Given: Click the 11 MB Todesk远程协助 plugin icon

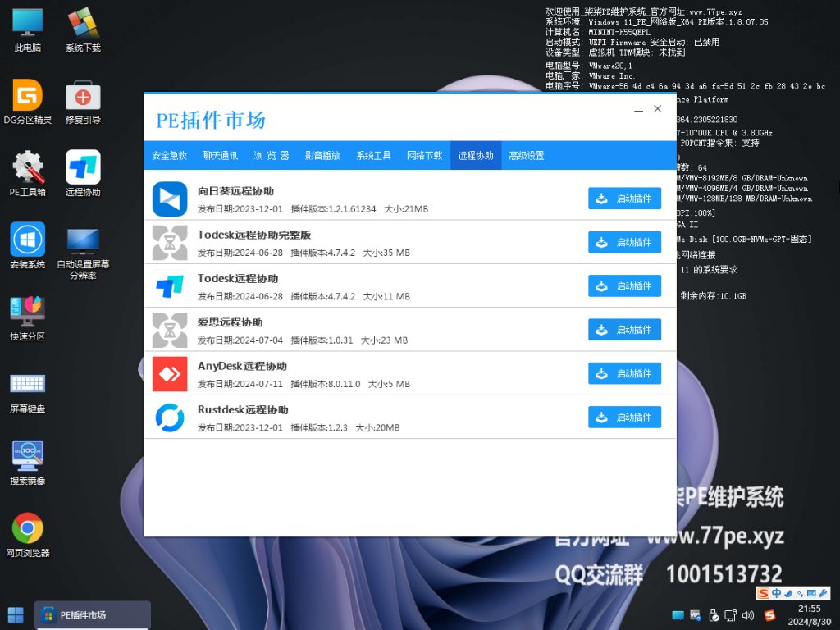Looking at the screenshot, I should [x=170, y=286].
